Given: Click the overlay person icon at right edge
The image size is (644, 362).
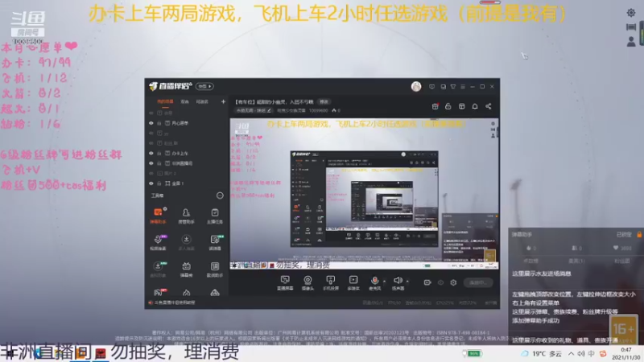Looking at the screenshot, I should (x=631, y=42).
